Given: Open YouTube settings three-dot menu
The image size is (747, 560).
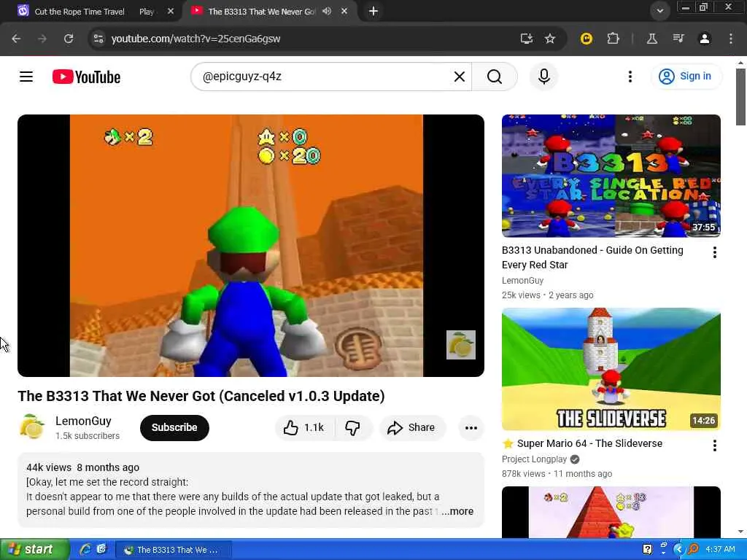Looking at the screenshot, I should pos(630,77).
